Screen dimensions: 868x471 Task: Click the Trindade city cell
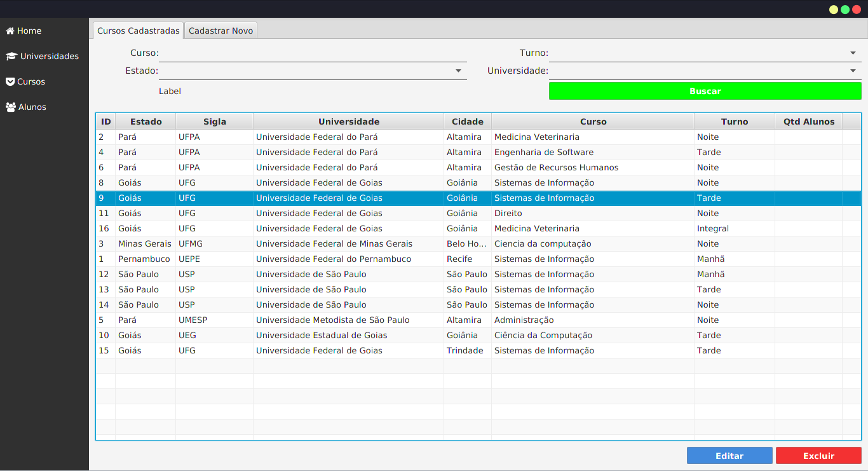pos(468,350)
